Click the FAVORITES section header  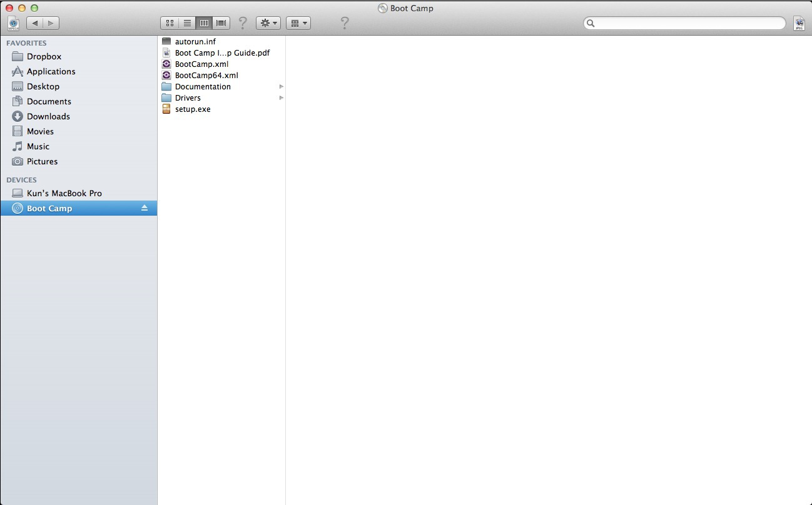[x=26, y=43]
